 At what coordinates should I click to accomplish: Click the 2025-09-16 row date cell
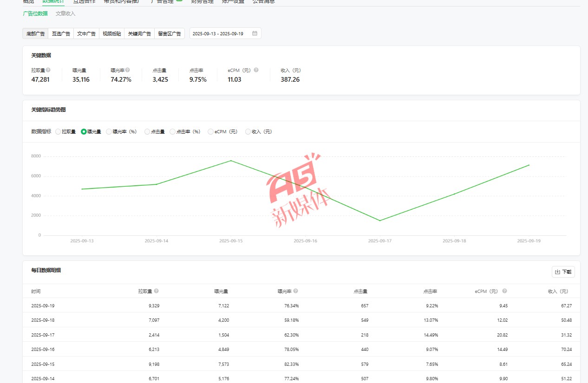tap(43, 350)
